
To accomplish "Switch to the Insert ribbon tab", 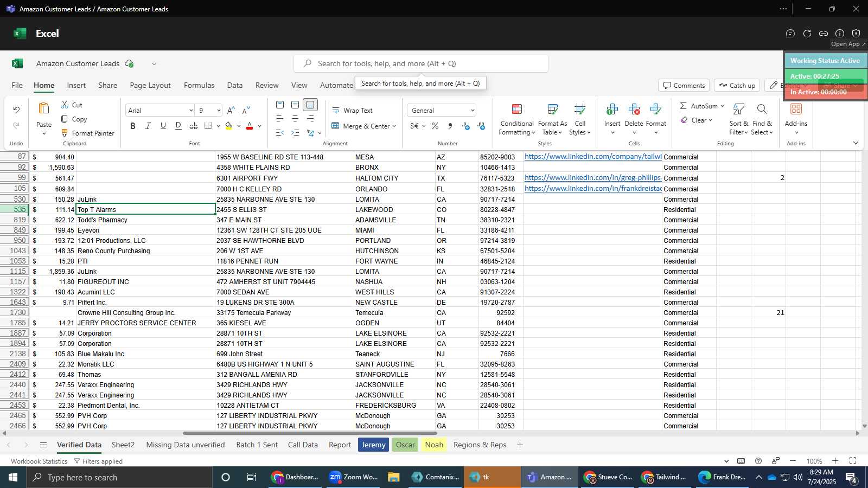I will (x=76, y=85).
